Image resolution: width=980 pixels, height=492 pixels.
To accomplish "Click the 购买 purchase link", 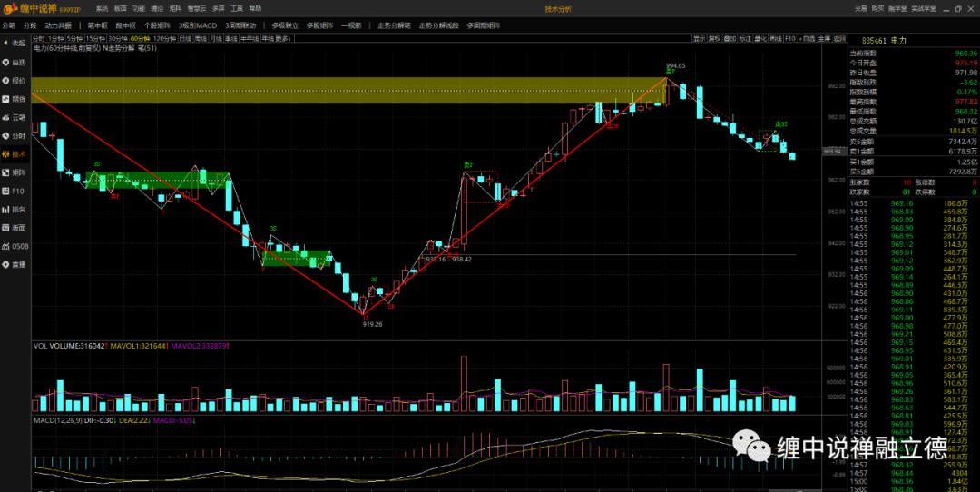I will coord(878,9).
